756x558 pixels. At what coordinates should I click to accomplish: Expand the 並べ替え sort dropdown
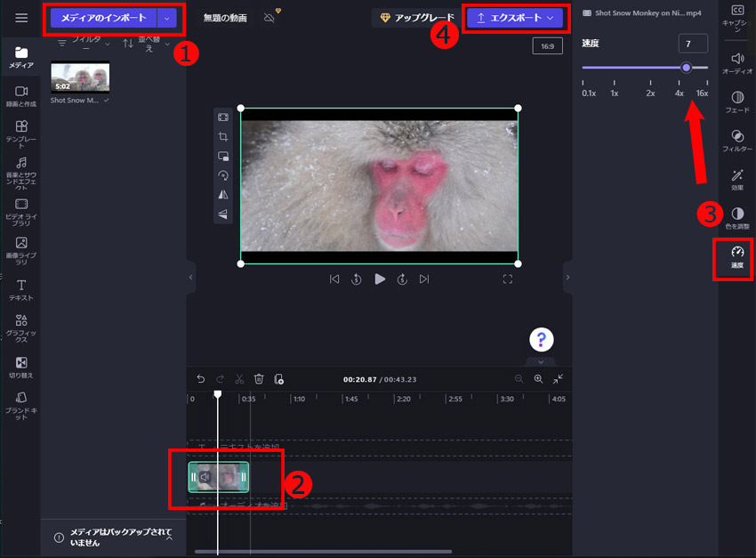point(145,44)
